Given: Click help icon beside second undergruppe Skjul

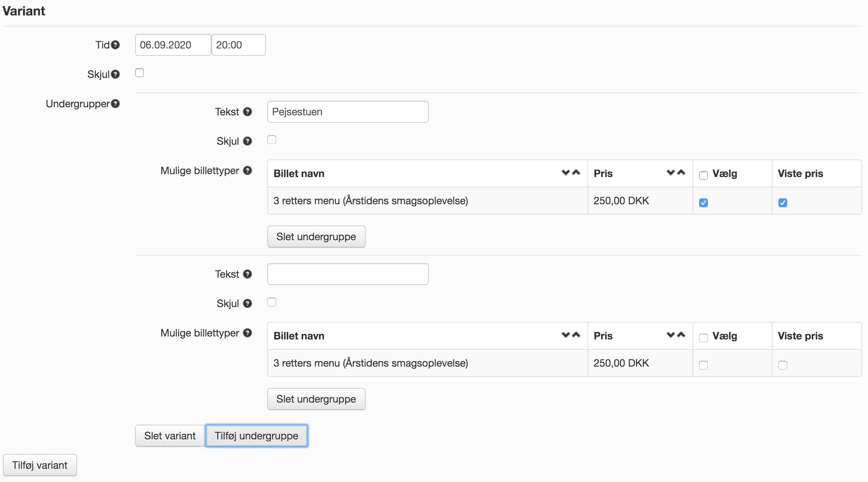Looking at the screenshot, I should (247, 303).
